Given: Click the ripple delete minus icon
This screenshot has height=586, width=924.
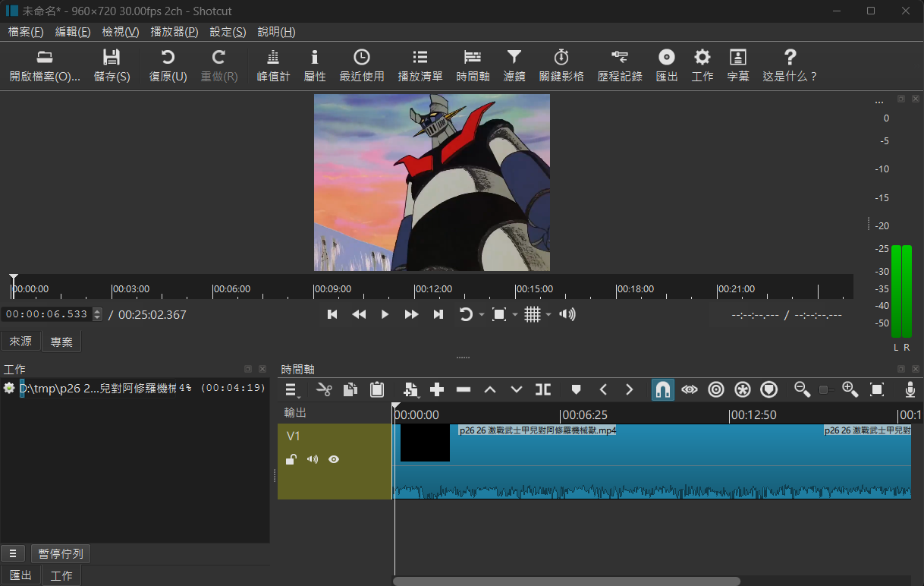Looking at the screenshot, I should coord(464,389).
